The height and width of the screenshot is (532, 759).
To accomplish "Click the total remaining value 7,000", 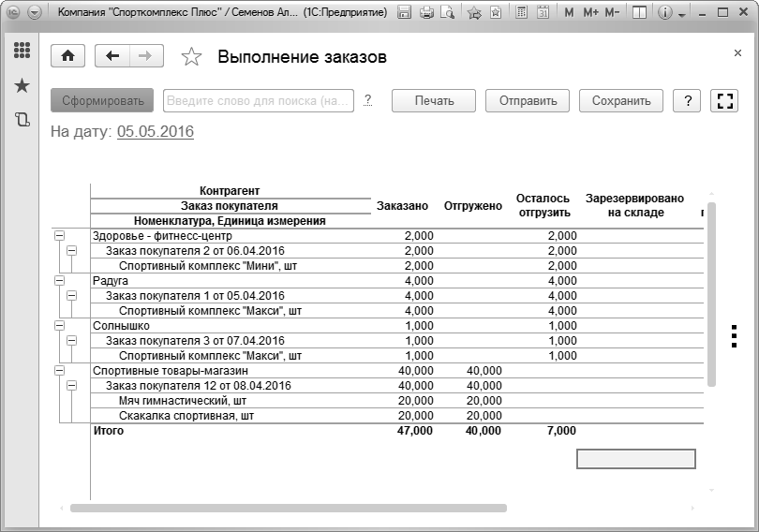I will [x=561, y=431].
